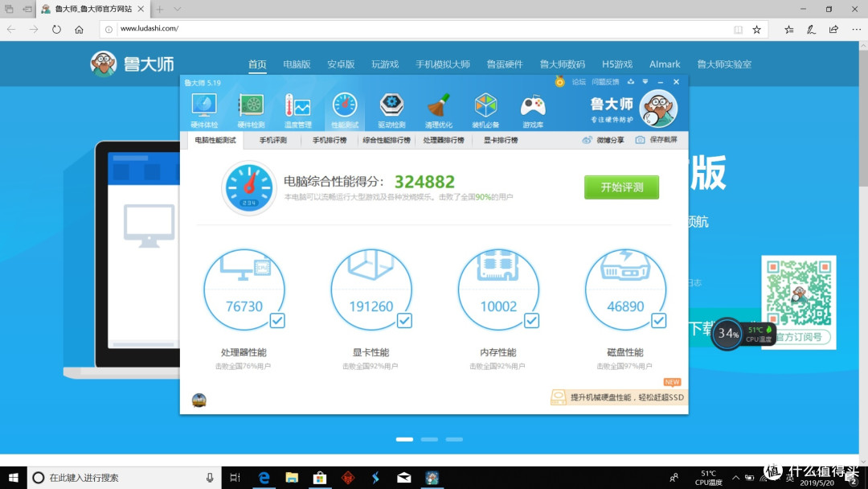868x489 pixels.
Task: Open 游戏库 game library controller icon
Action: click(533, 111)
